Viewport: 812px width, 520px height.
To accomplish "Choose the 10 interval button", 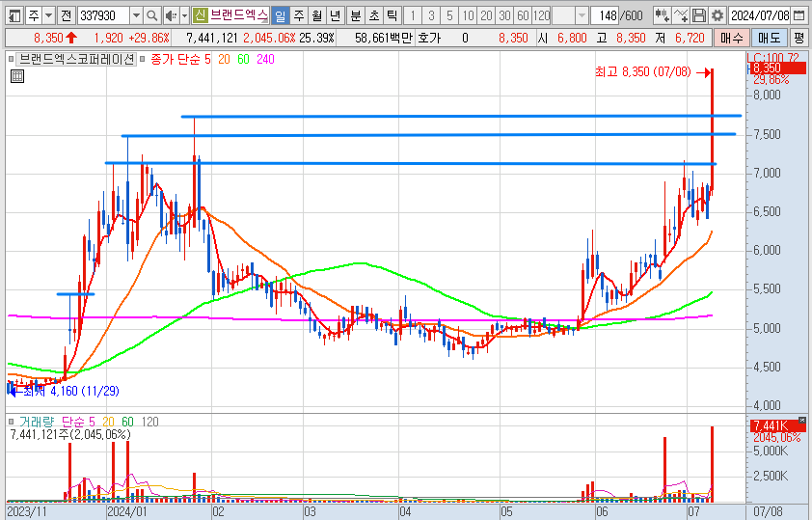I will 468,15.
